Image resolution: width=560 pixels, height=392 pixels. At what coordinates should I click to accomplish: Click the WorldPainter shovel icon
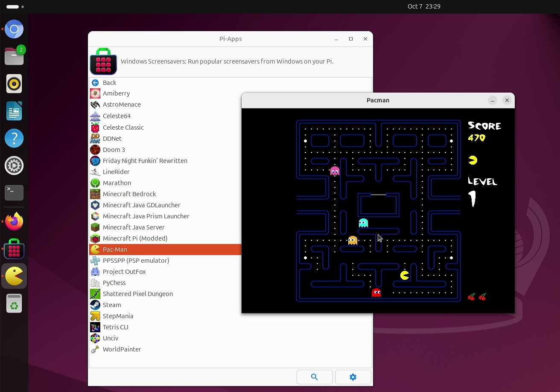[x=95, y=349]
